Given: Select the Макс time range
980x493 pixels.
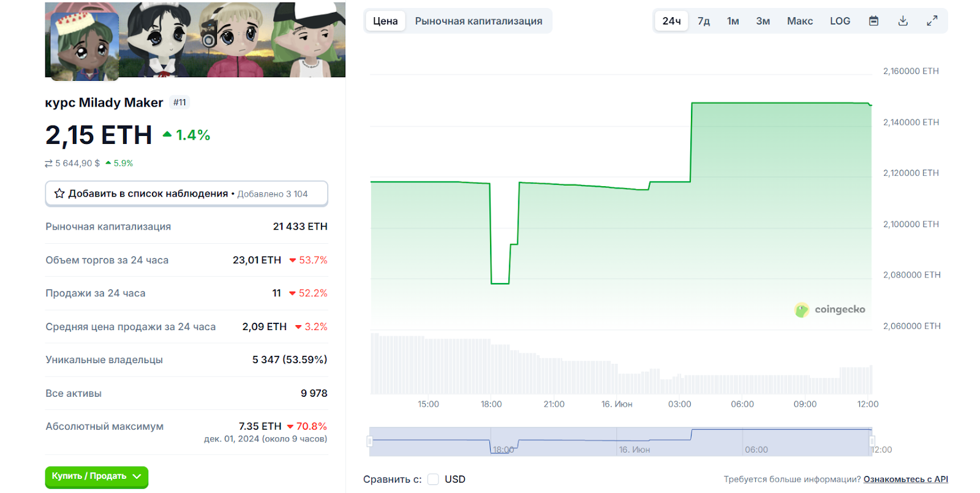Looking at the screenshot, I should tap(800, 21).
